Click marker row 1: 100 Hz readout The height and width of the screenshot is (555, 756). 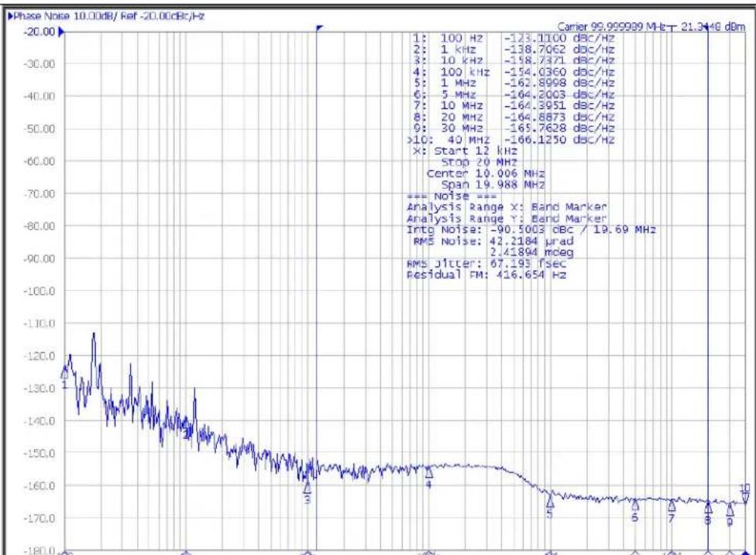coord(514,38)
